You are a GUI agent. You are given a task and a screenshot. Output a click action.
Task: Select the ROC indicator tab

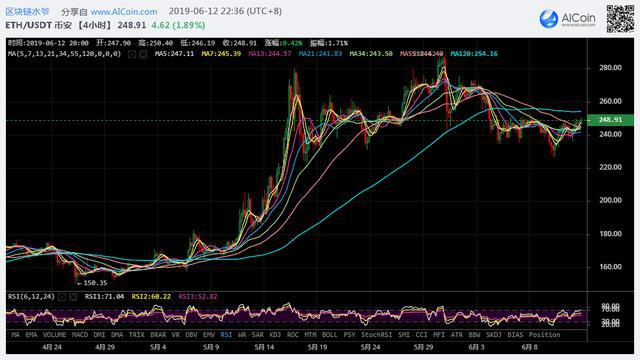pos(293,335)
